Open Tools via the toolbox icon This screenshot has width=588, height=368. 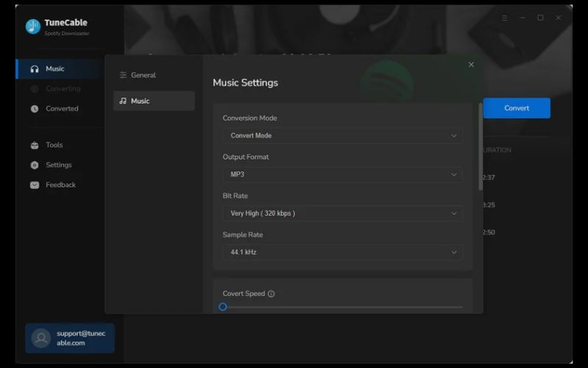pyautogui.click(x=35, y=146)
